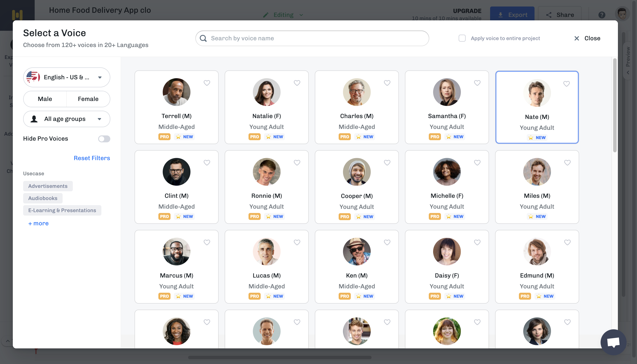637x364 pixels.
Task: Enable Apply voice to entire project
Action: (x=462, y=39)
